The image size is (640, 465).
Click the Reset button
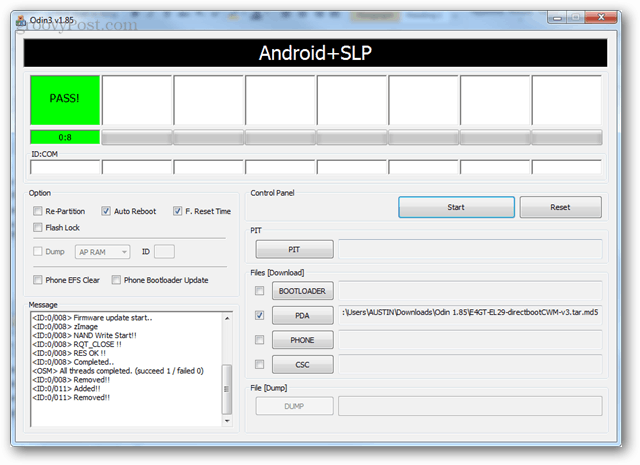pos(560,207)
